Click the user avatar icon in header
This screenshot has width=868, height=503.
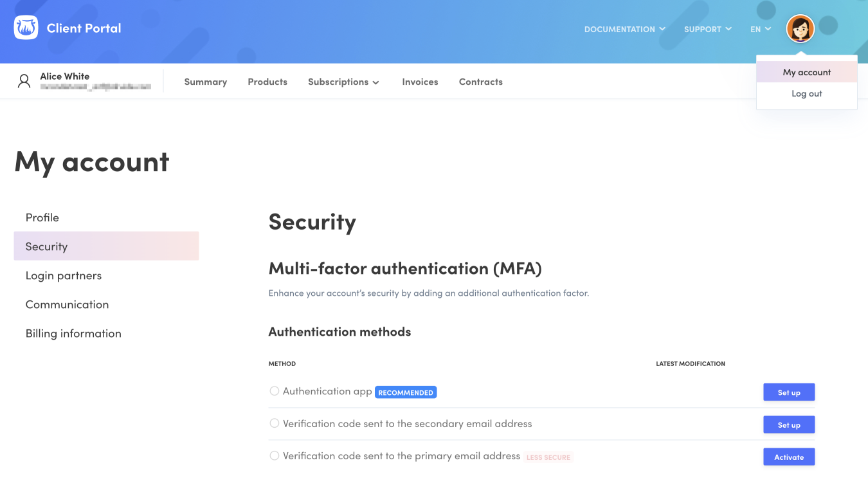point(800,28)
